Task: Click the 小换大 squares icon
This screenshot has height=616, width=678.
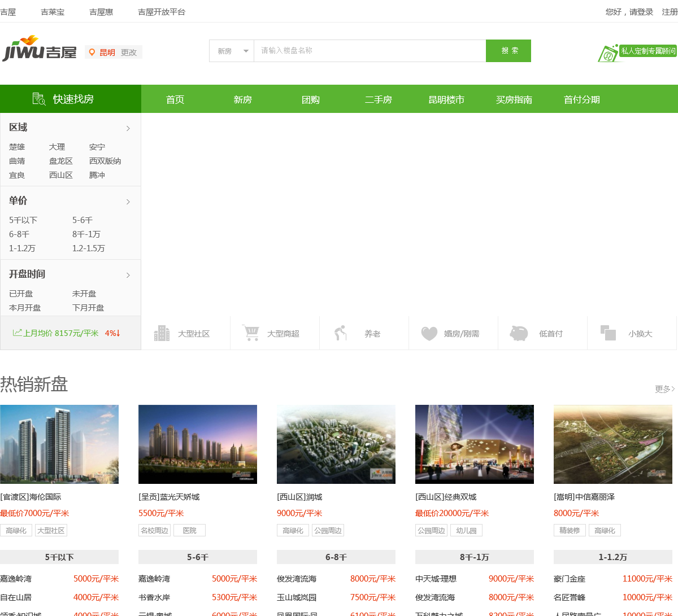Action: 608,333
